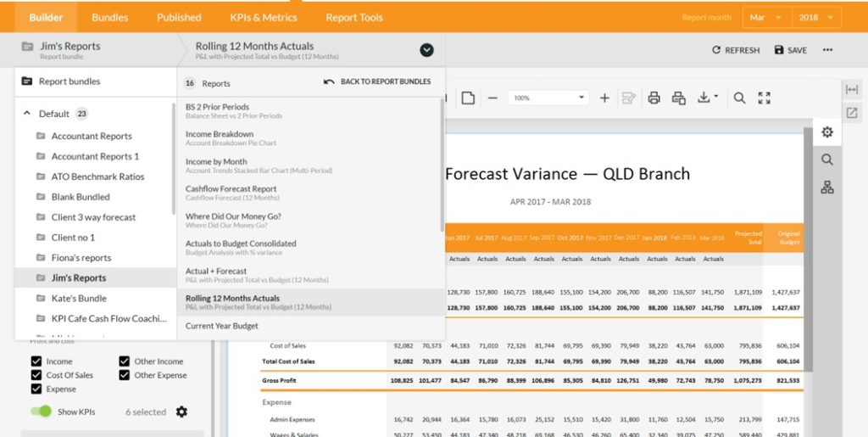The width and height of the screenshot is (868, 437).
Task: Open Actuals to Budget Consolidated report
Action: 309,248
